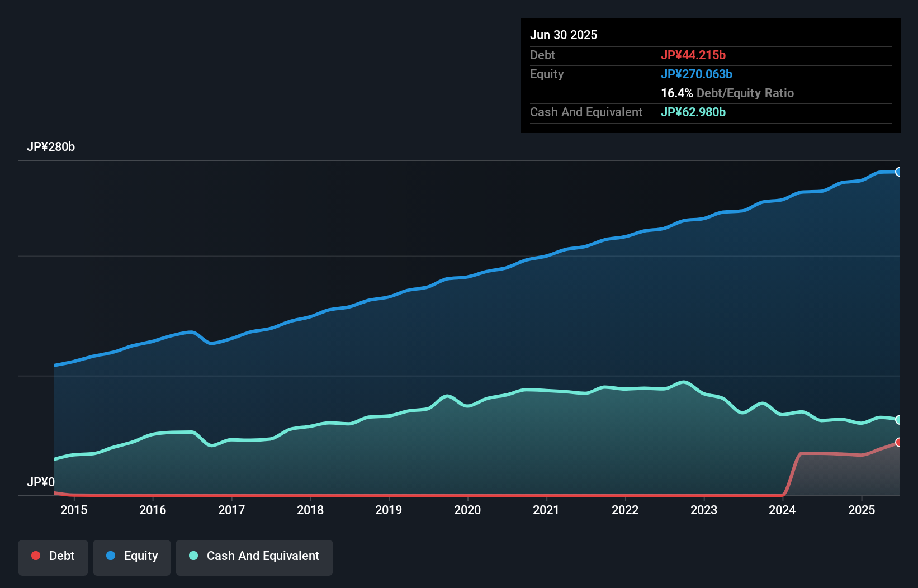Viewport: 918px width, 588px height.
Task: Click the JP¥280b axis gridline label
Action: (51, 147)
